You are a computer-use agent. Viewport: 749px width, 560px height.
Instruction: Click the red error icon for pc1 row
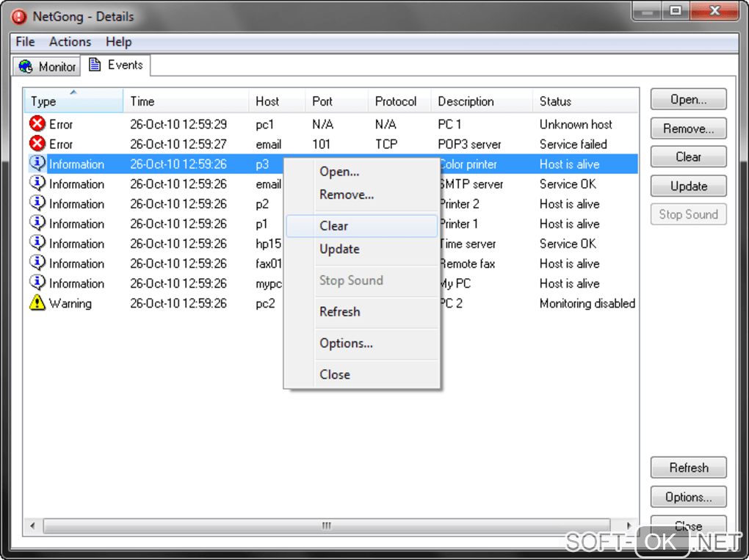pyautogui.click(x=37, y=123)
